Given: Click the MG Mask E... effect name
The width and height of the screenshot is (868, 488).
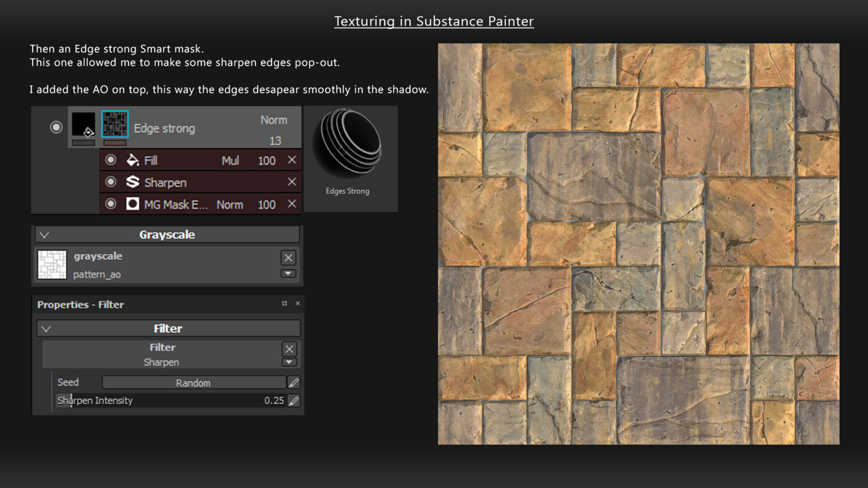Looking at the screenshot, I should click(176, 204).
